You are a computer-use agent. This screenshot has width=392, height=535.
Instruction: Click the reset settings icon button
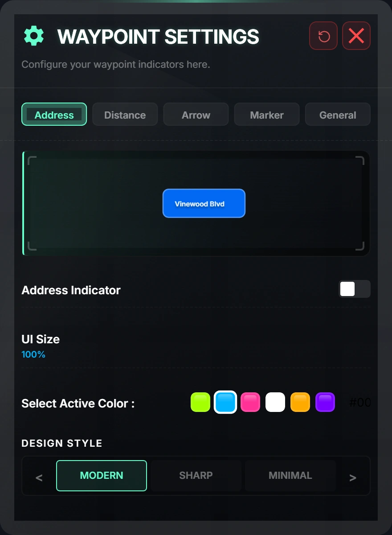(323, 36)
